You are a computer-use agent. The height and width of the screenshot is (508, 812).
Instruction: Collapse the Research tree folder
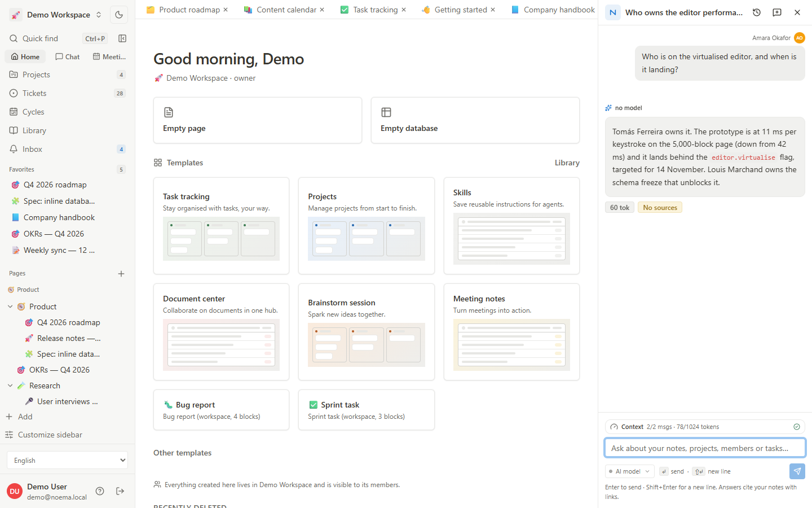coord(10,386)
